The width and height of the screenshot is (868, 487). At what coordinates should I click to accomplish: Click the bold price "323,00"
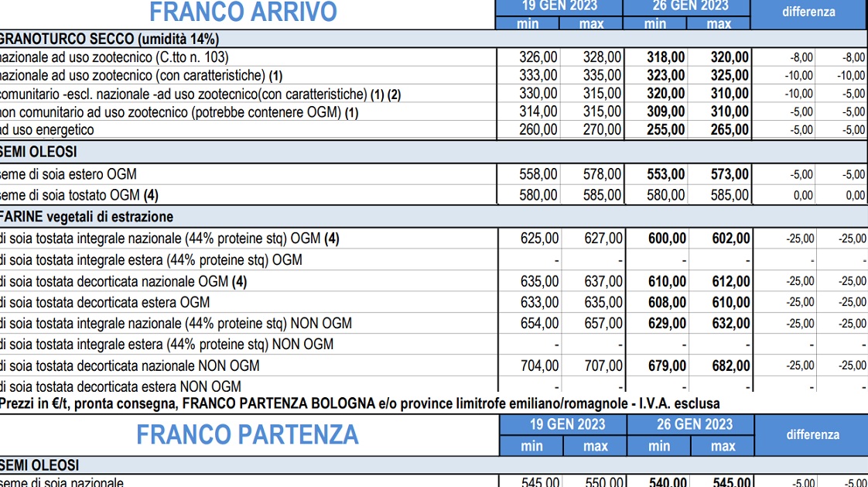(666, 75)
